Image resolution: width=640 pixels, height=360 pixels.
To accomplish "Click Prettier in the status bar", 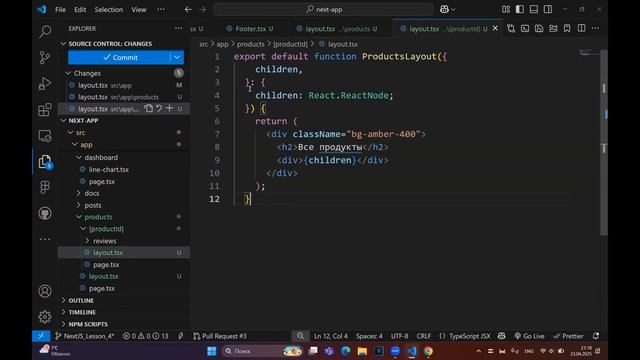I will [568, 336].
